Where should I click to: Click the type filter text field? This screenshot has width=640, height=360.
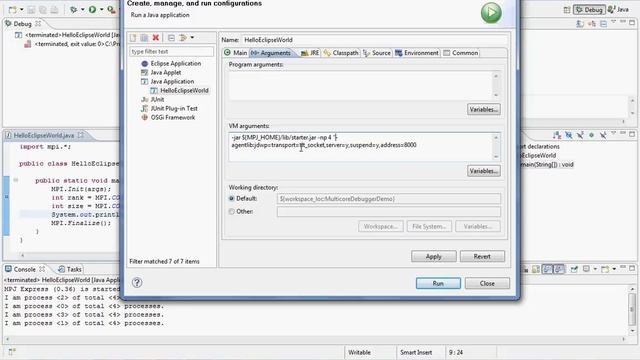(171, 51)
